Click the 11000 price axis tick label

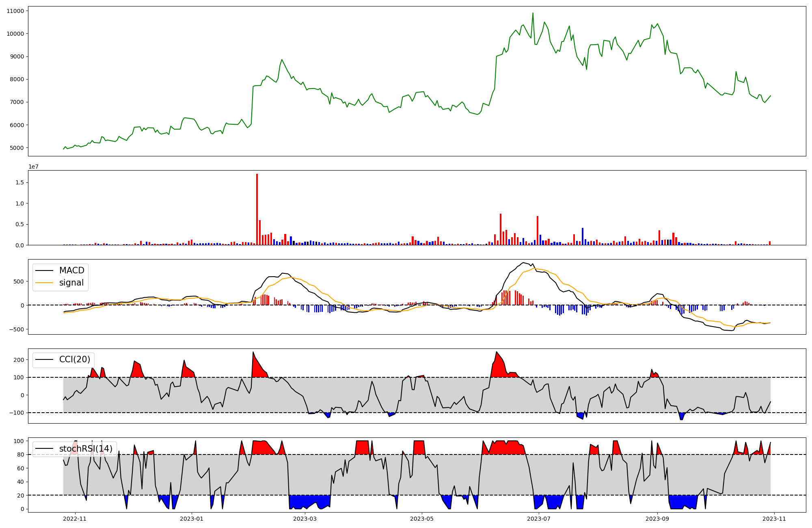pos(15,11)
